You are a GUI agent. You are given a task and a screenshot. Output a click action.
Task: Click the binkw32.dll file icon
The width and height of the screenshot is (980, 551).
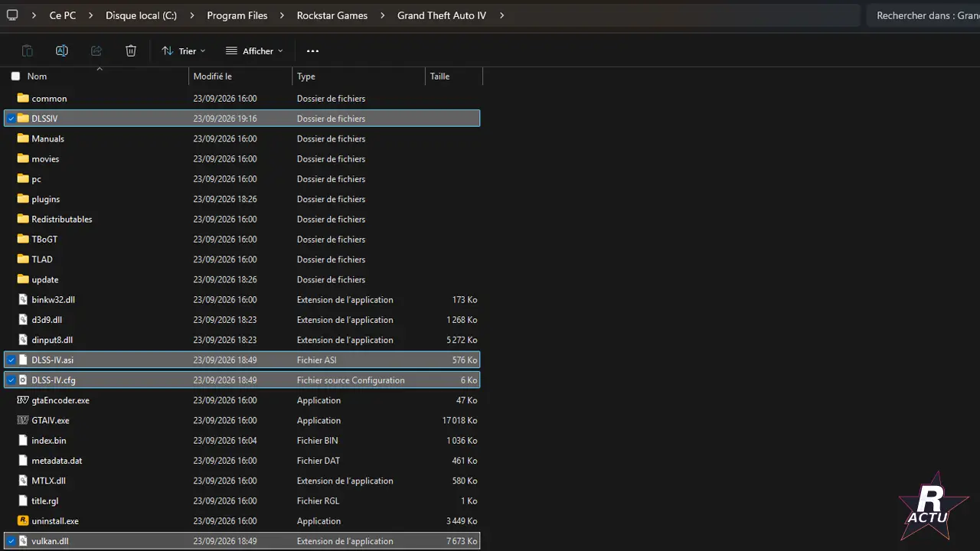23,299
